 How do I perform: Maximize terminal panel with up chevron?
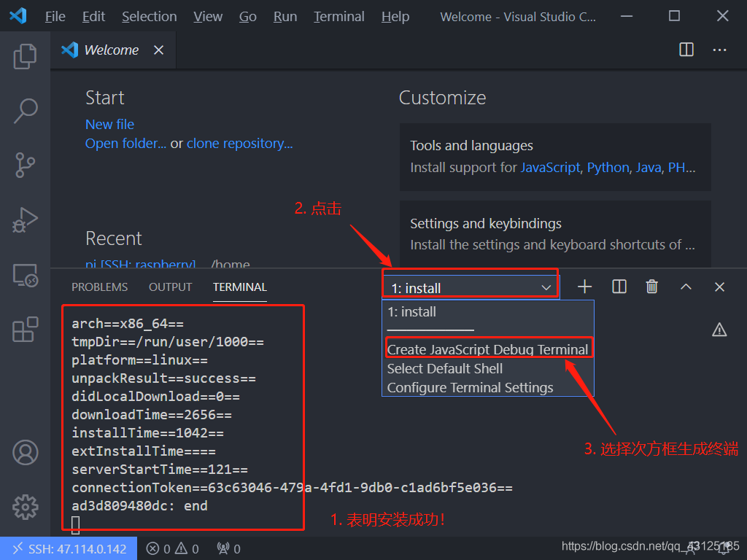pyautogui.click(x=686, y=287)
